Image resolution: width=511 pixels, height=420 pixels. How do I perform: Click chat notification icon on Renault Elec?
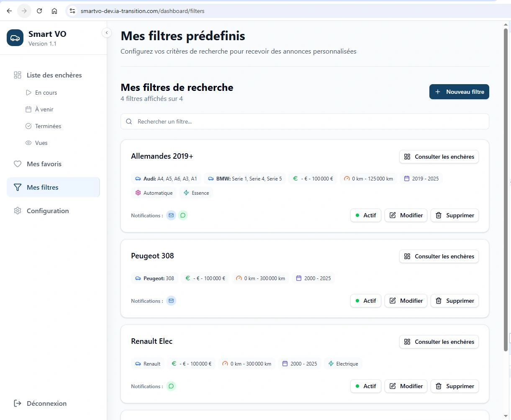pos(171,386)
